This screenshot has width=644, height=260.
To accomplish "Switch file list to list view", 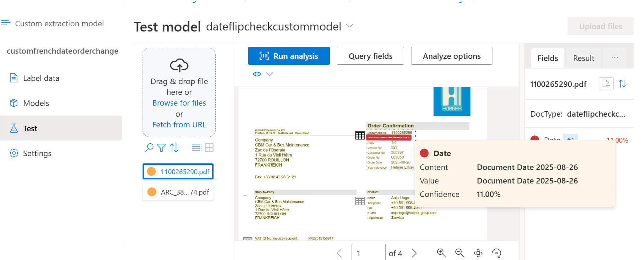I will [197, 148].
